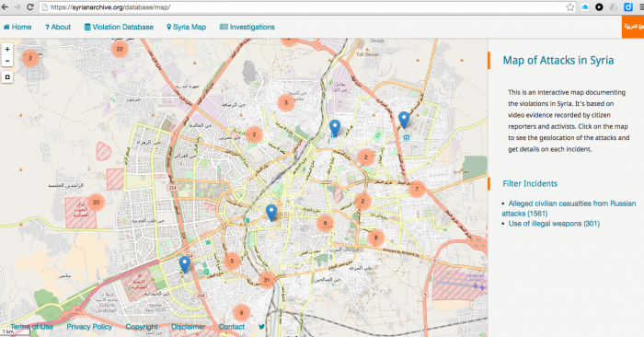Select the cluster marker showing 8
644x337 pixels.
click(375, 238)
